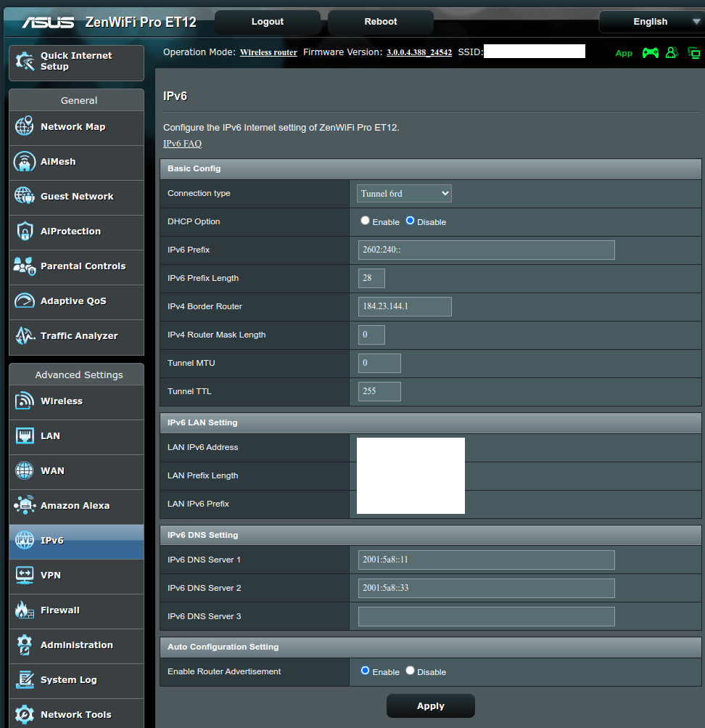
Task: Click the Traffic Analyzer waveform icon
Action: point(25,335)
